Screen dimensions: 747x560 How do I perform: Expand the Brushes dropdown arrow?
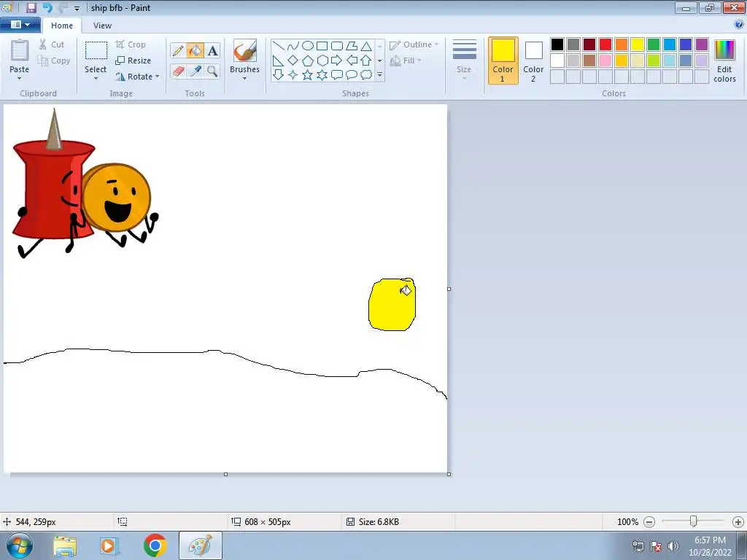pos(244,79)
